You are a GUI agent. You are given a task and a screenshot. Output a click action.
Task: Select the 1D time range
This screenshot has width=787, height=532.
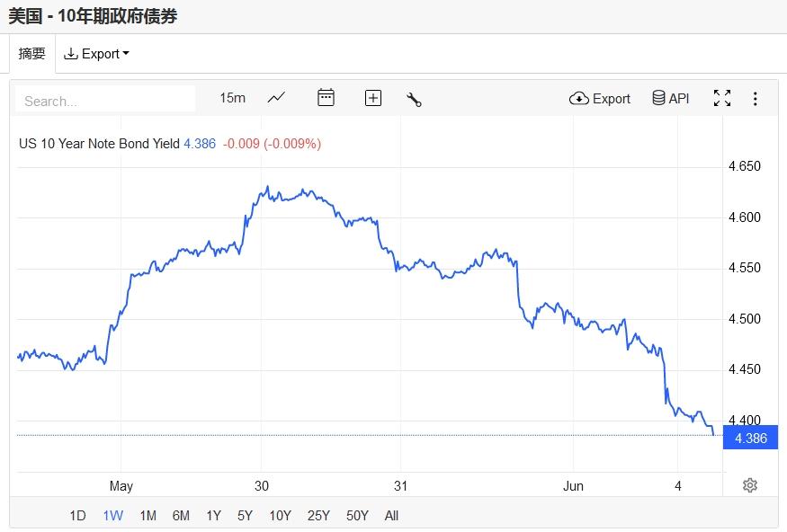(x=77, y=515)
